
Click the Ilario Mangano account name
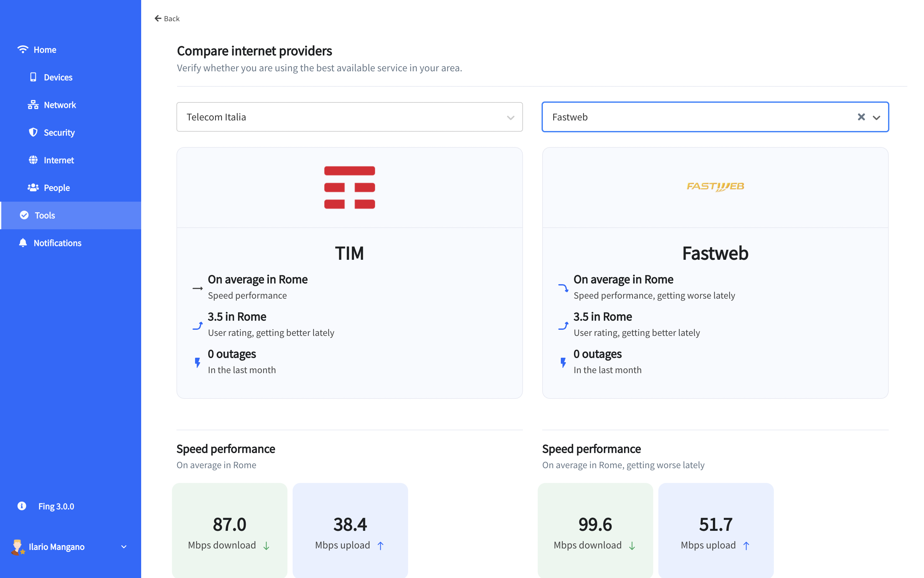point(56,547)
